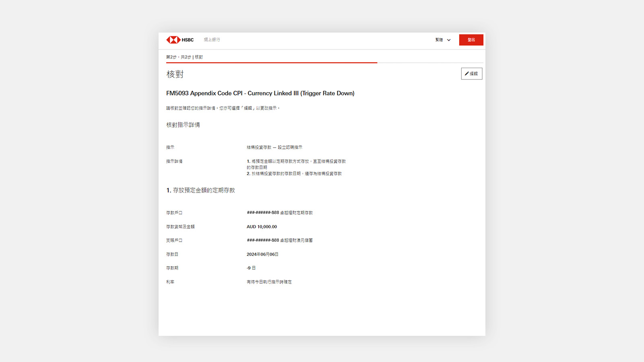Click the red step progress bar
This screenshot has height=362, width=644.
click(272, 63)
